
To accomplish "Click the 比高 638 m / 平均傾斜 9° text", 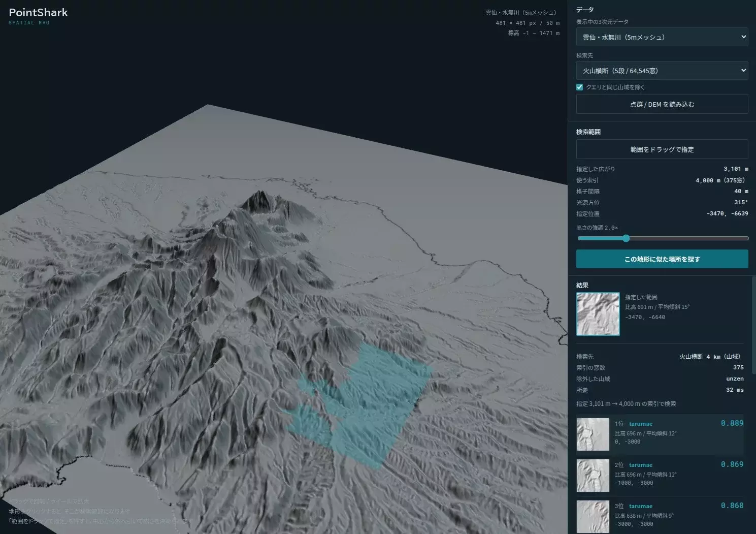I will (x=644, y=516).
